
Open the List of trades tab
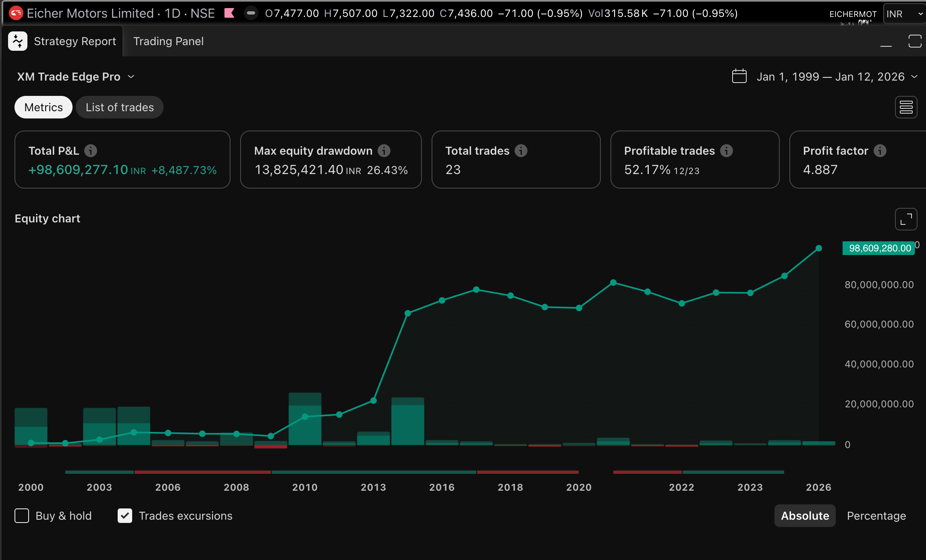click(x=120, y=107)
